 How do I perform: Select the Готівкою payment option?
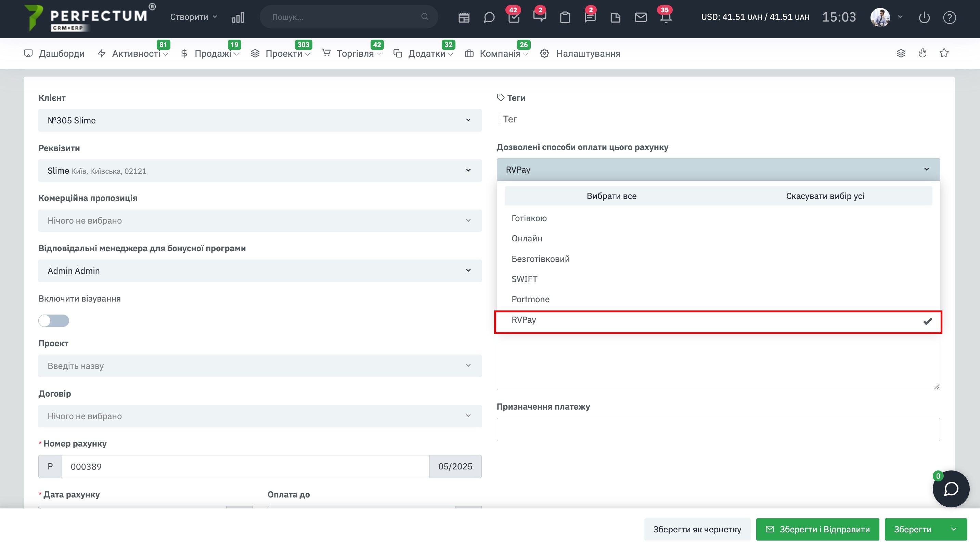718,218
